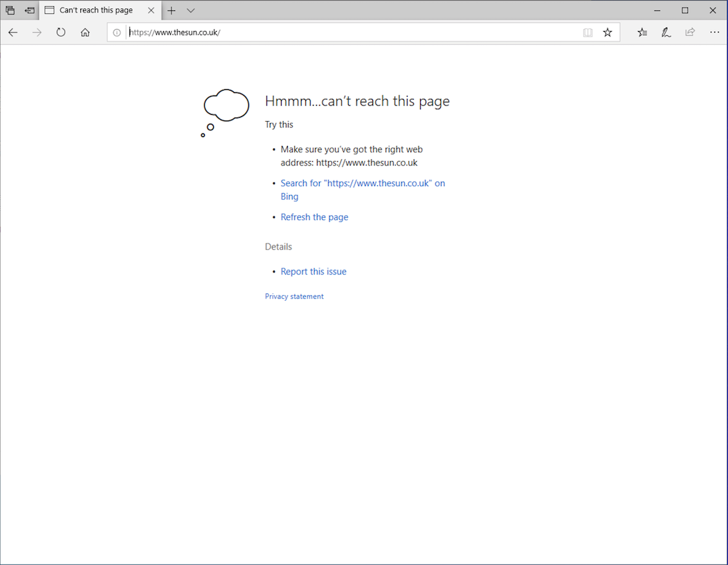Click the "Hmmm...can't reach this page" heading
Screen dimensions: 728x565
pos(357,101)
